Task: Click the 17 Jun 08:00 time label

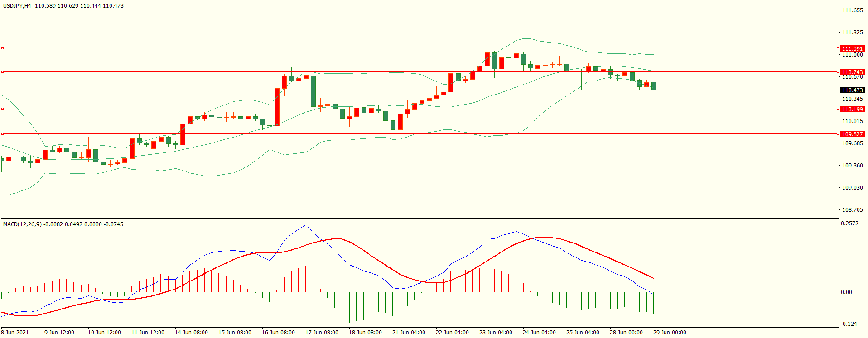Action: pos(322,333)
